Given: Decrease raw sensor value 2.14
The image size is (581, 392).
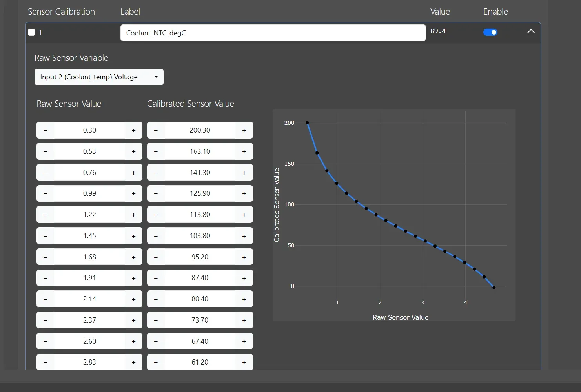Looking at the screenshot, I should tap(46, 299).
